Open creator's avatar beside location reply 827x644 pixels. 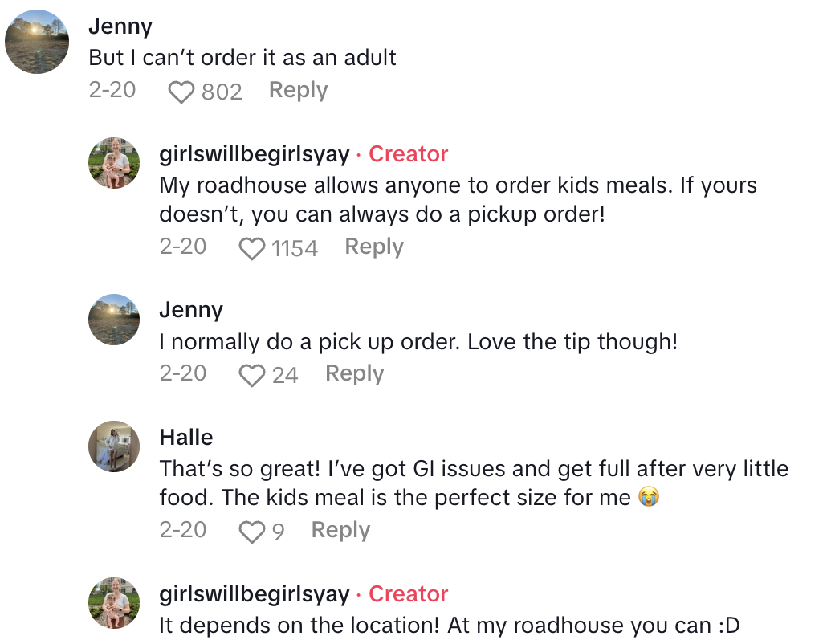pyautogui.click(x=114, y=603)
